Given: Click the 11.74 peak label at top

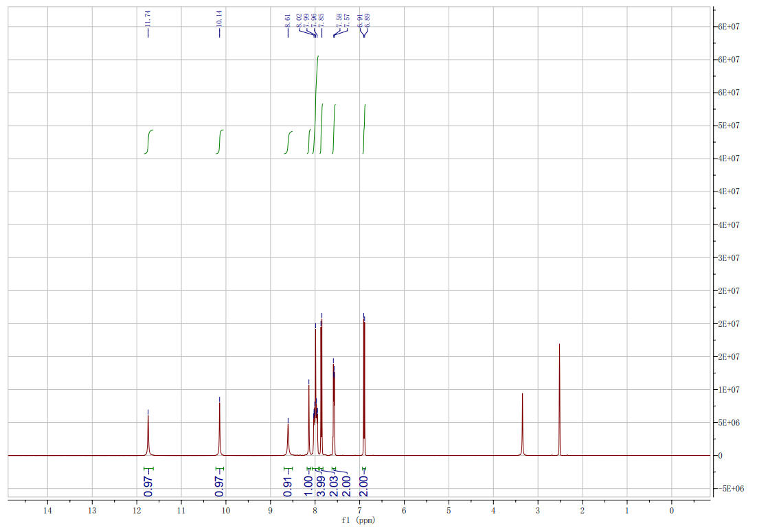Looking at the screenshot, I should [148, 19].
